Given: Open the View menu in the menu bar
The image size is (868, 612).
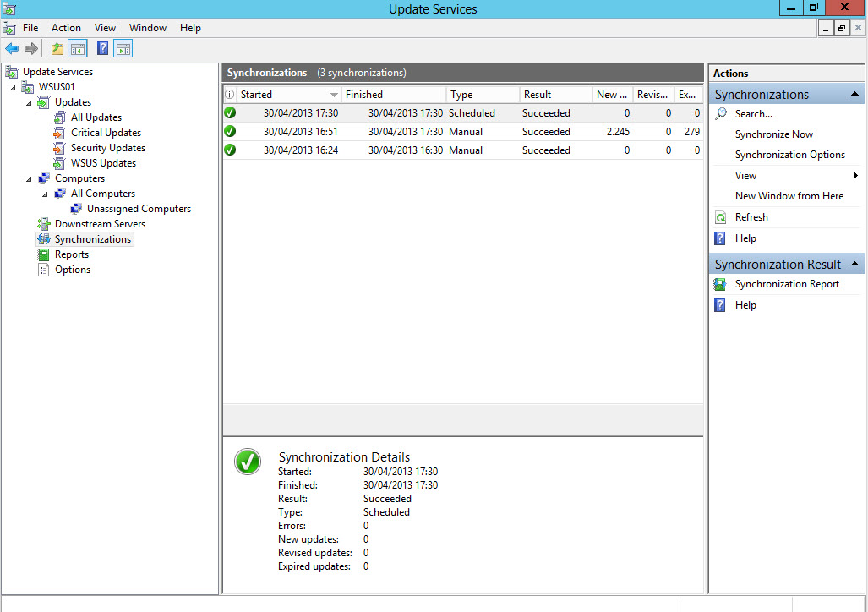Looking at the screenshot, I should (x=105, y=28).
